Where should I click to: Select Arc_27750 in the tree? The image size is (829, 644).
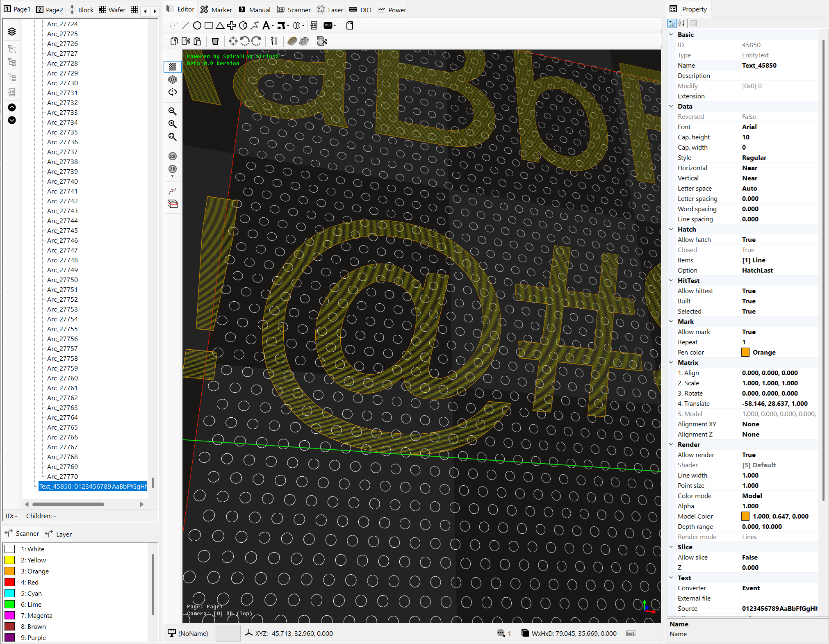[62, 280]
